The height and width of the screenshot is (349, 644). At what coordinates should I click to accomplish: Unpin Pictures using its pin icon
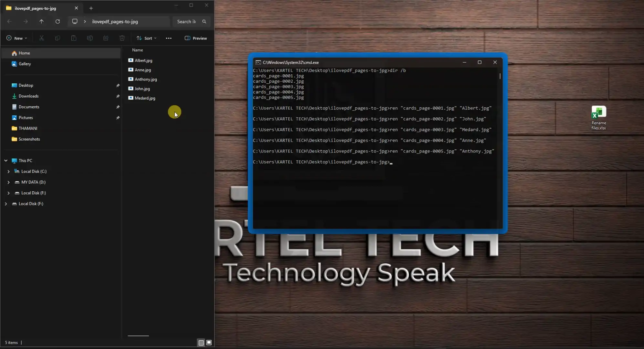pyautogui.click(x=118, y=118)
